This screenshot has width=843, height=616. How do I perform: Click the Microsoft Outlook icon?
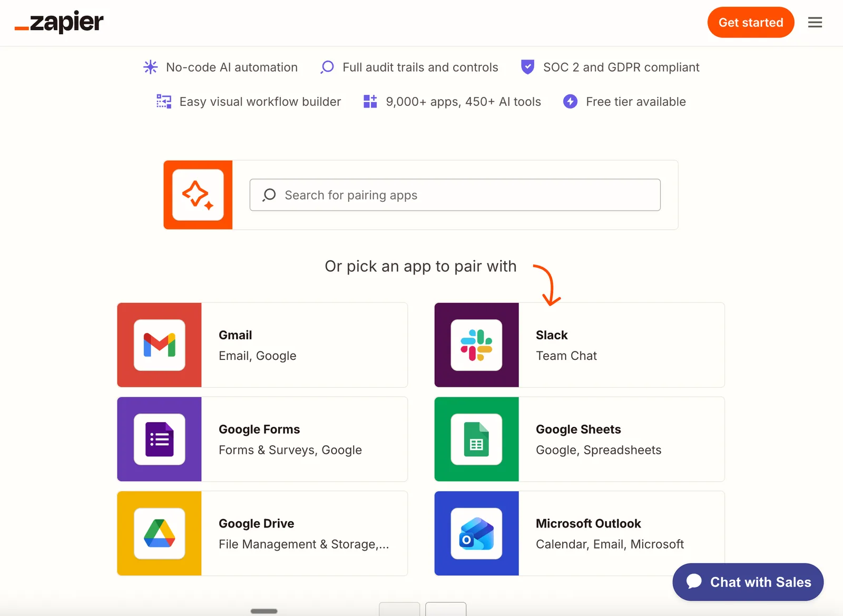[x=476, y=533]
